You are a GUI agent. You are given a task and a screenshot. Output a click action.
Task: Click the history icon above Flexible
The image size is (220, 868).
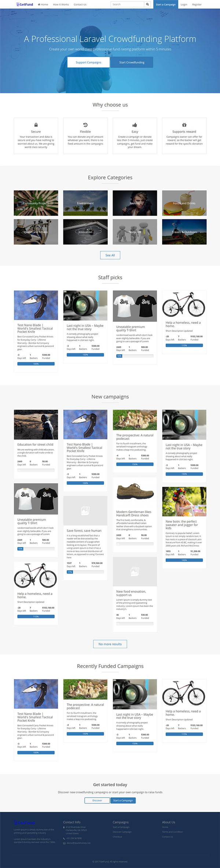pyautogui.click(x=85, y=125)
